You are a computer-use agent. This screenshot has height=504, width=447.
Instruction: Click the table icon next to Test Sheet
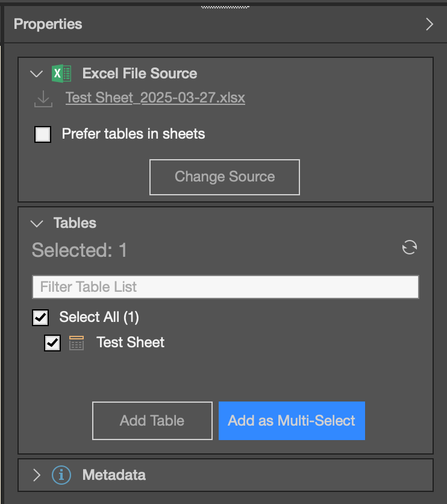(x=77, y=343)
